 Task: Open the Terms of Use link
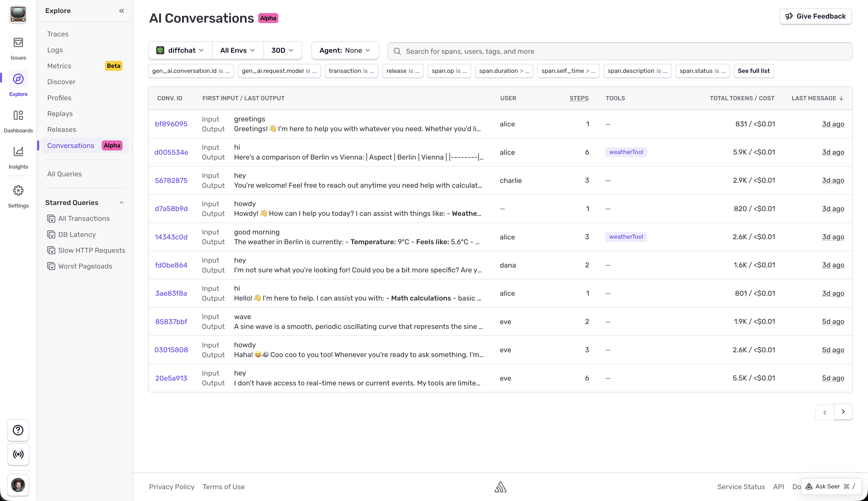click(x=224, y=487)
